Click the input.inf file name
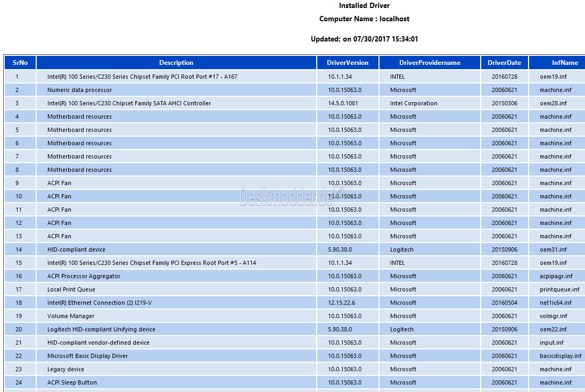Image resolution: width=585 pixels, height=392 pixels. pyautogui.click(x=552, y=343)
